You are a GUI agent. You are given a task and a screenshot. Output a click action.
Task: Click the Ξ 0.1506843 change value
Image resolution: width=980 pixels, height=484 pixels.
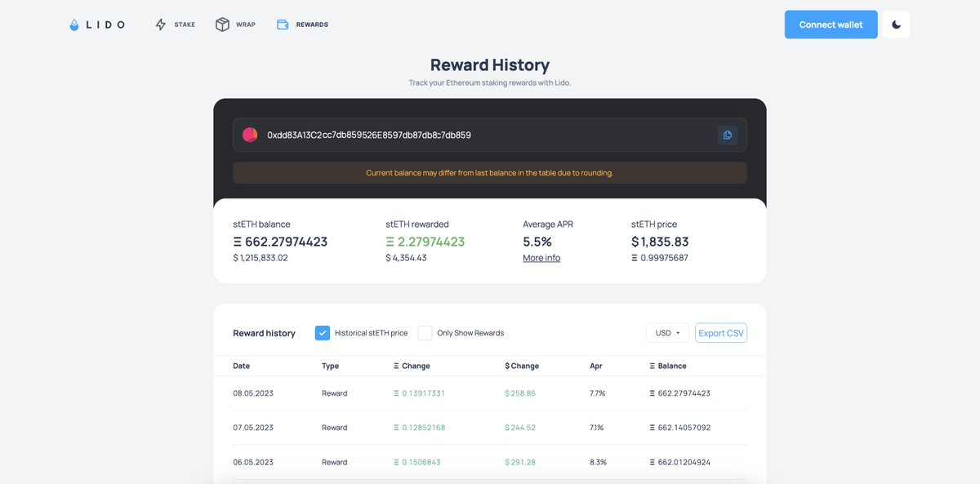click(416, 462)
